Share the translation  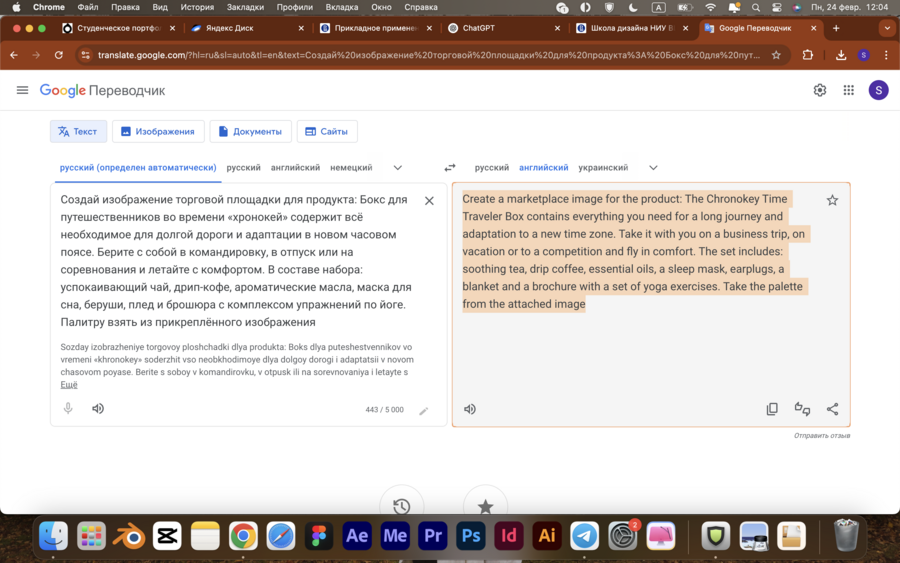[x=832, y=409]
